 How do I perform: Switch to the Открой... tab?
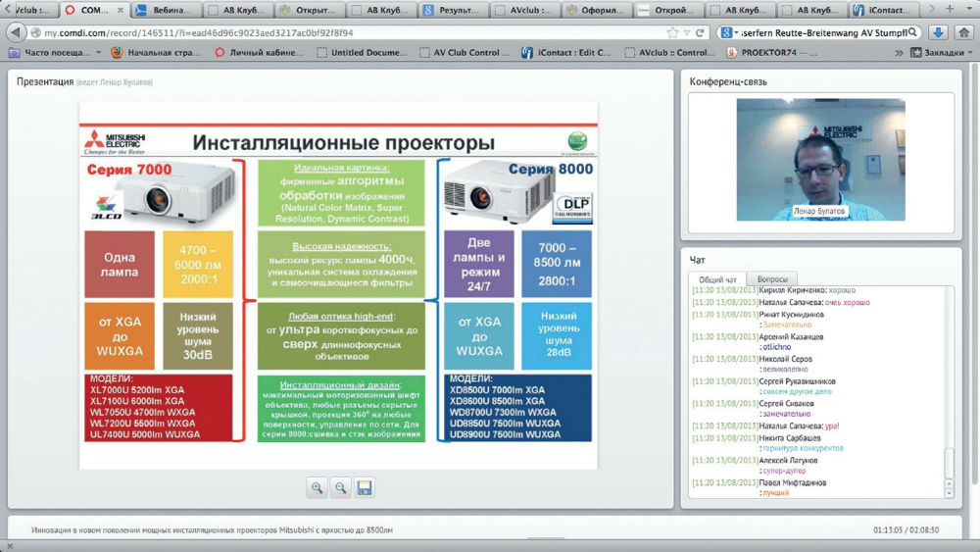(668, 10)
